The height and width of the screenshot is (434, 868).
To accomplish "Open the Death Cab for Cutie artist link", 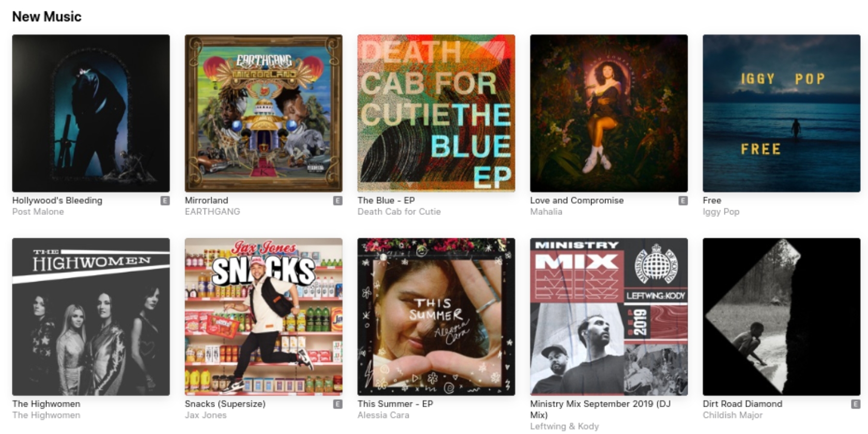I will [x=399, y=212].
